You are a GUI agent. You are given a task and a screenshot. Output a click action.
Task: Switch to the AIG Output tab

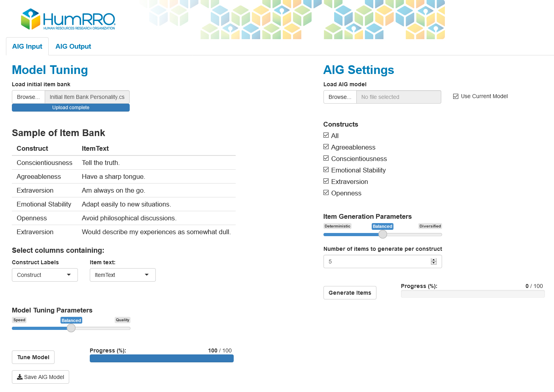pyautogui.click(x=73, y=46)
